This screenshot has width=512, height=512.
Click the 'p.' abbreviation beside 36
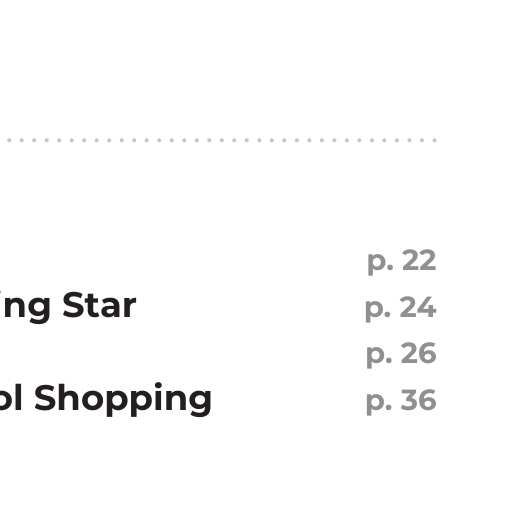tap(380, 404)
